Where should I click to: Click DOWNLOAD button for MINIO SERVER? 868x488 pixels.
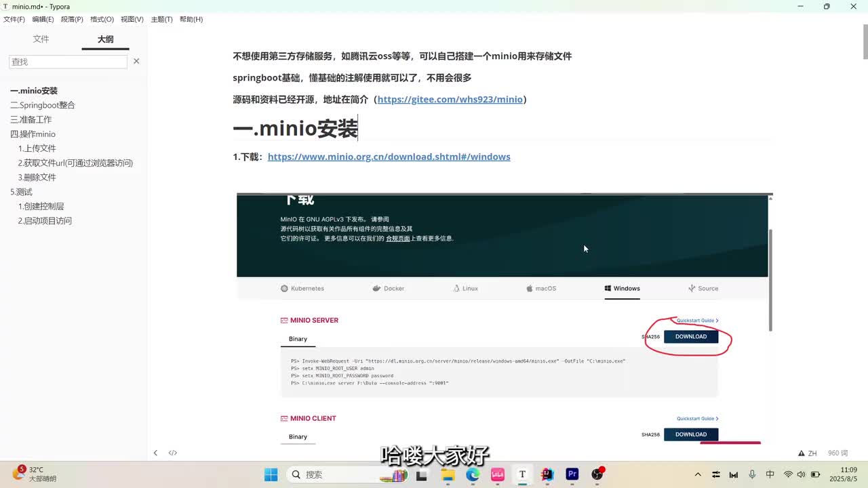coord(691,336)
